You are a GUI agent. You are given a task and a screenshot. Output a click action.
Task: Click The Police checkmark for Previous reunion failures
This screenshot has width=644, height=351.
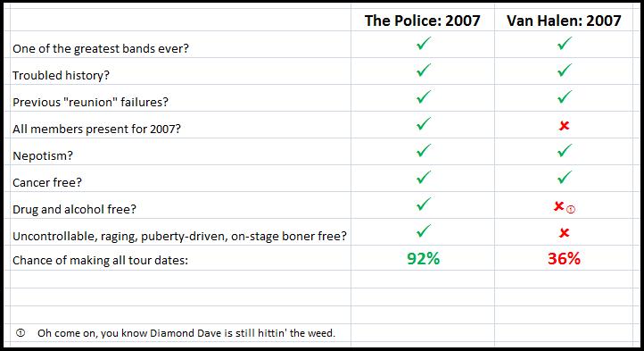[424, 96]
